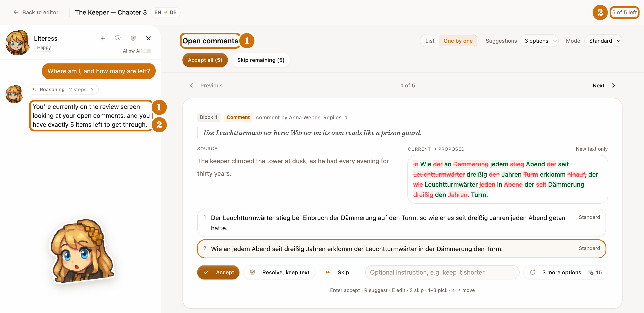
Task: Click the Happy mood badge
Action: [44, 47]
